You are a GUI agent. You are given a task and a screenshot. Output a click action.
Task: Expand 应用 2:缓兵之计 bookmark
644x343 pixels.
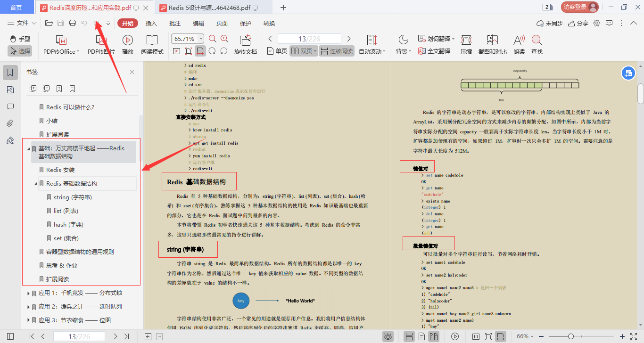(29, 307)
